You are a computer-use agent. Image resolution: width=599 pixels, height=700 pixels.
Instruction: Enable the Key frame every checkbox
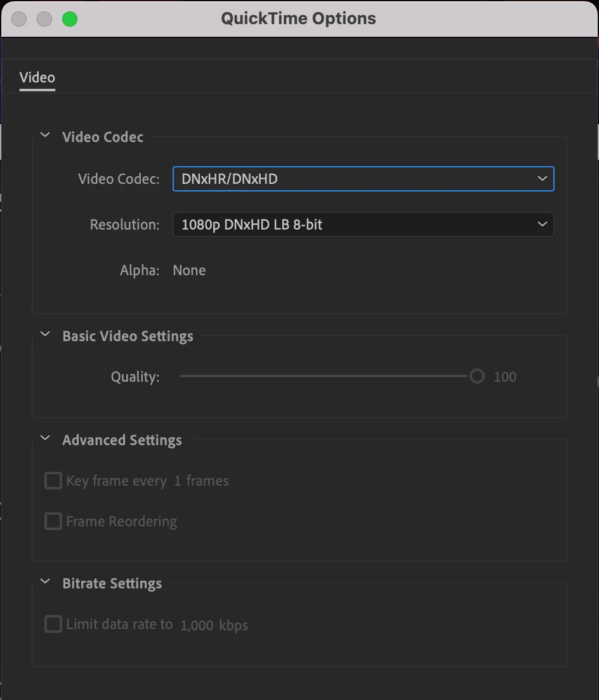(53, 481)
